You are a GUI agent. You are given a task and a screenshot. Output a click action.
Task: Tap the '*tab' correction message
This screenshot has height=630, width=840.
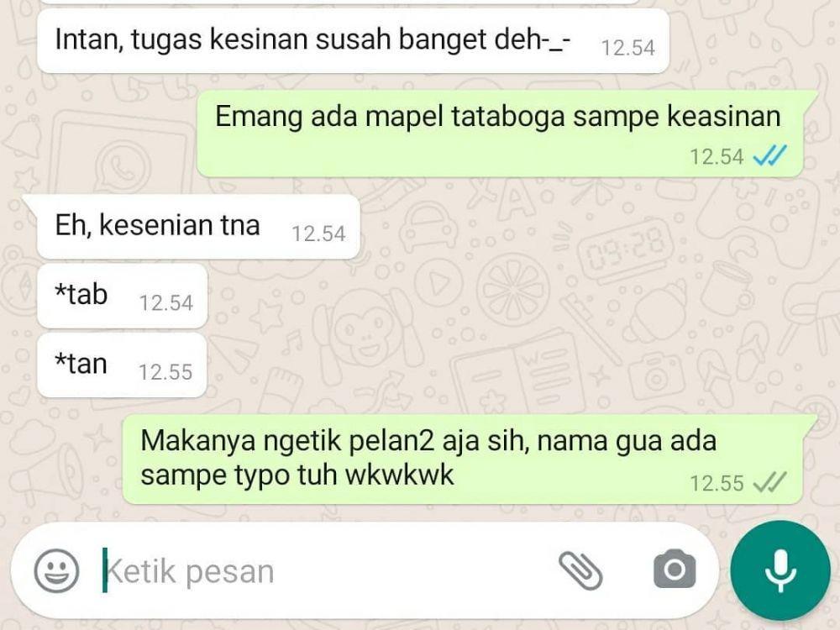[122, 296]
